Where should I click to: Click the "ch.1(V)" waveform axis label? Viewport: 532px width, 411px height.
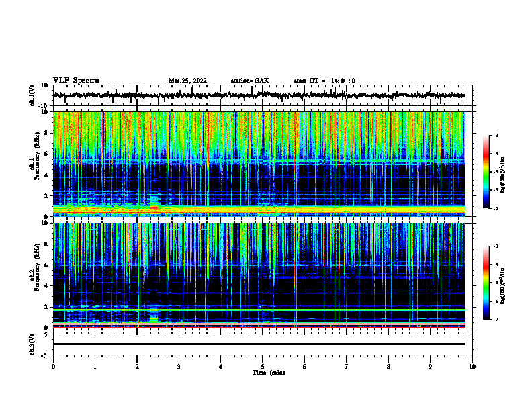coord(32,95)
